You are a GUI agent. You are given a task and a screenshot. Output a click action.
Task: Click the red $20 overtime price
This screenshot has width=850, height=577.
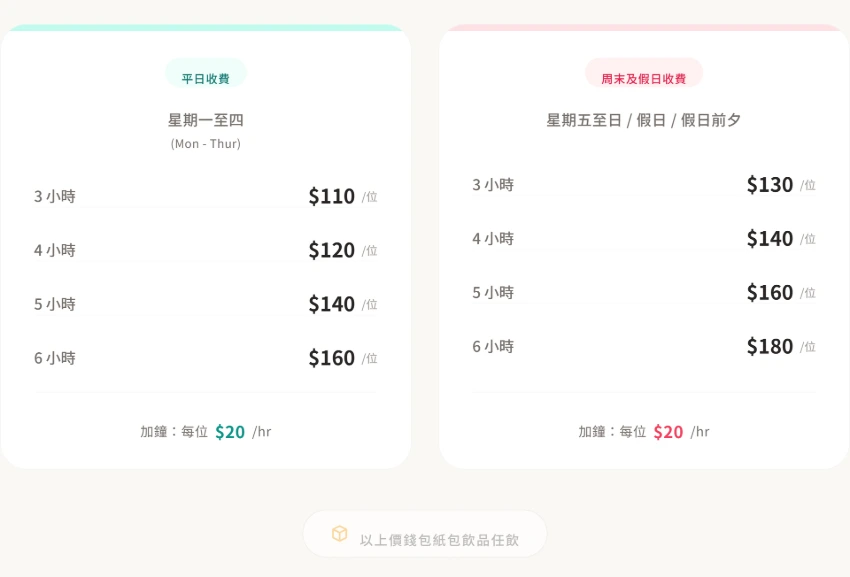[x=668, y=432]
